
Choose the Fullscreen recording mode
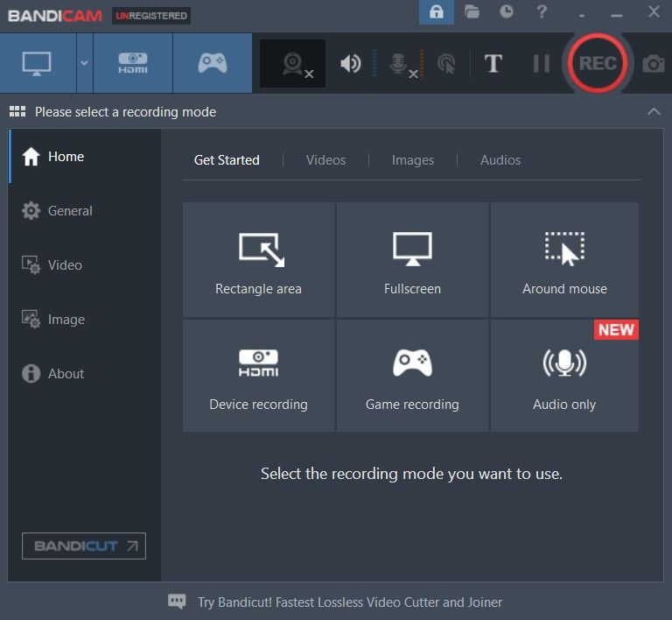point(412,260)
